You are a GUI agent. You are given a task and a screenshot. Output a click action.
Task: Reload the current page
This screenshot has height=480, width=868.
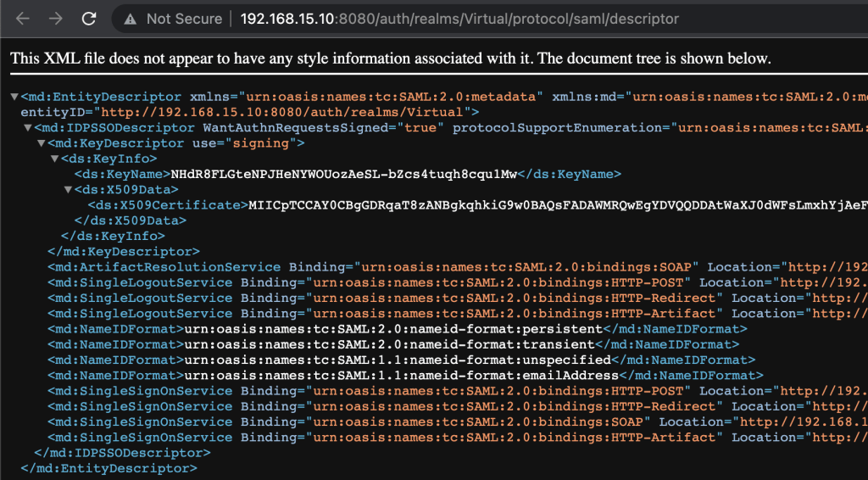click(x=89, y=19)
